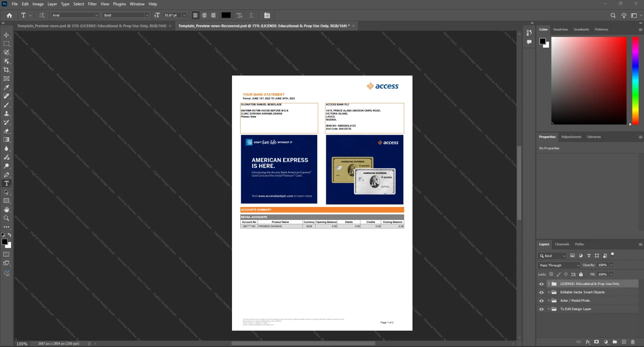Screen dimensions: 644x347
Task: Switch to the Gradients tab
Action: point(581,29)
